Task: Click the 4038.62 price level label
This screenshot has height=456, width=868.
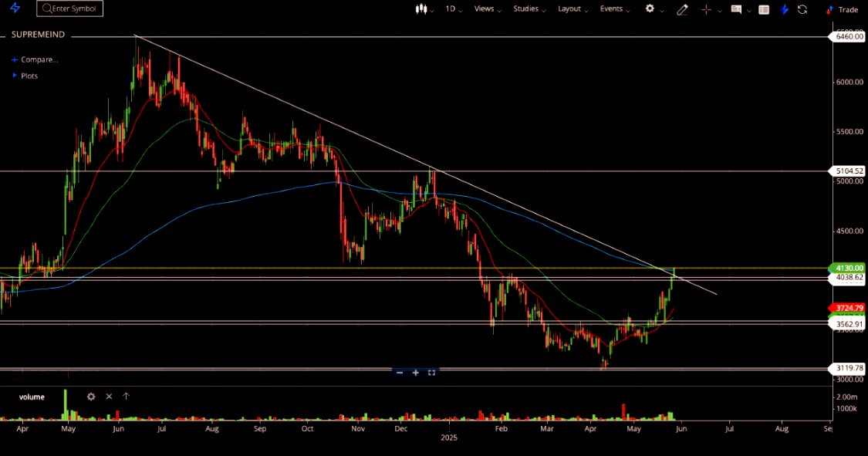Action: [847, 277]
